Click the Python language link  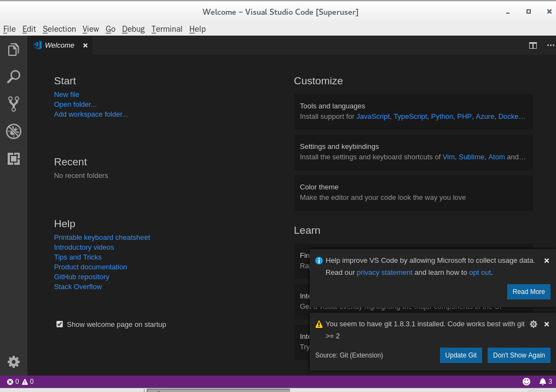(x=442, y=117)
